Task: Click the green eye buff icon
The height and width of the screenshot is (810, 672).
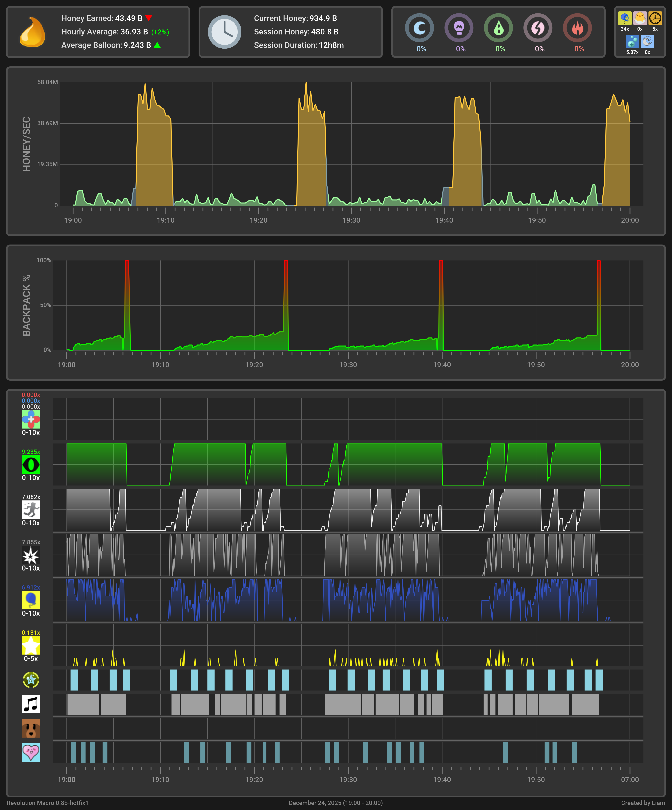Action: (31, 464)
